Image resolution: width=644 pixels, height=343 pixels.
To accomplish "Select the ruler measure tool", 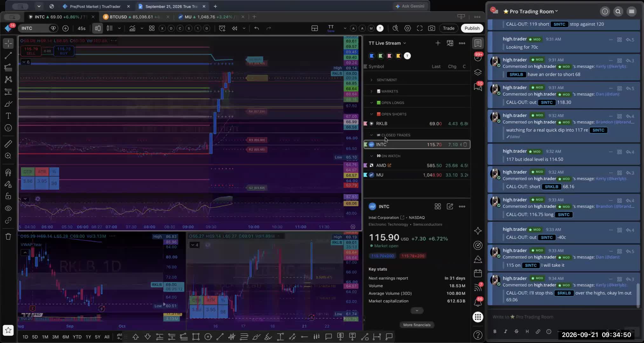I will [8, 144].
